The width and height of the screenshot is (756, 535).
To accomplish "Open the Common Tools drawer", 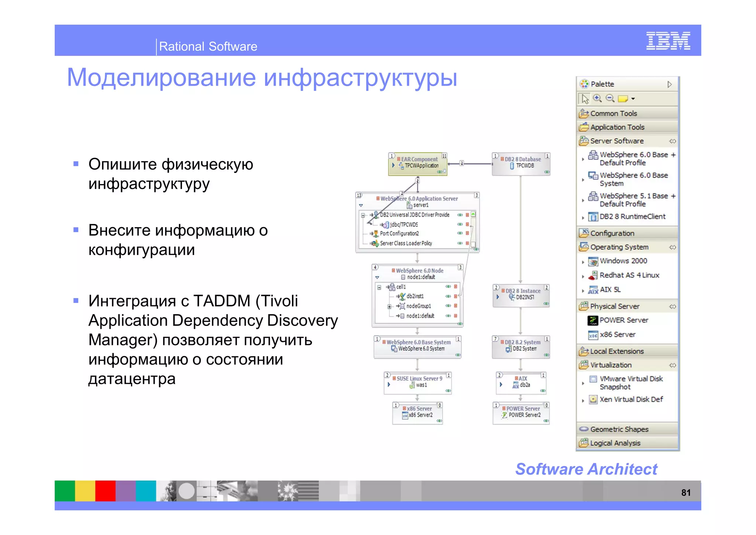I will click(628, 113).
